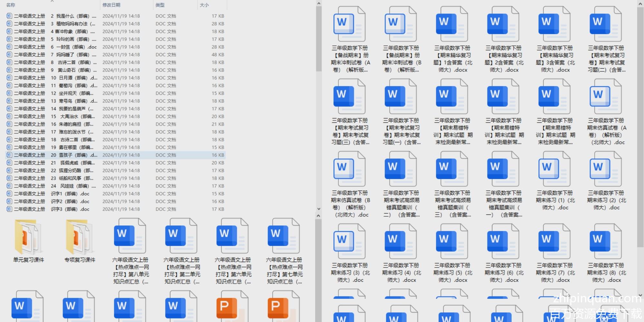Click the right pane vertical scrollbar thumb
This screenshot has width=644, height=322.
[x=640, y=129]
